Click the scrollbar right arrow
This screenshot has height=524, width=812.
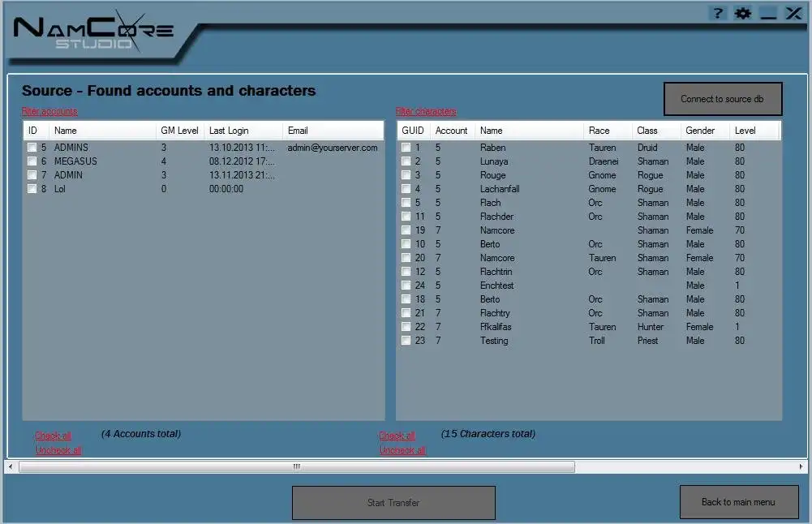point(801,466)
